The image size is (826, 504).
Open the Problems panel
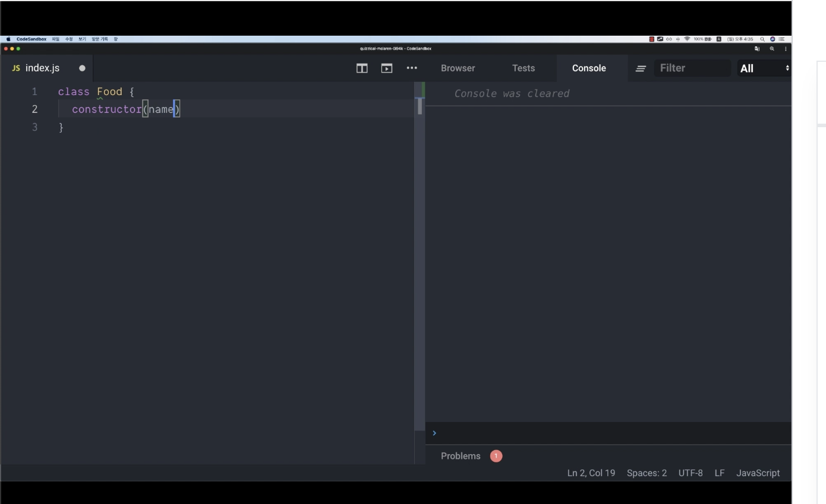[x=461, y=456]
